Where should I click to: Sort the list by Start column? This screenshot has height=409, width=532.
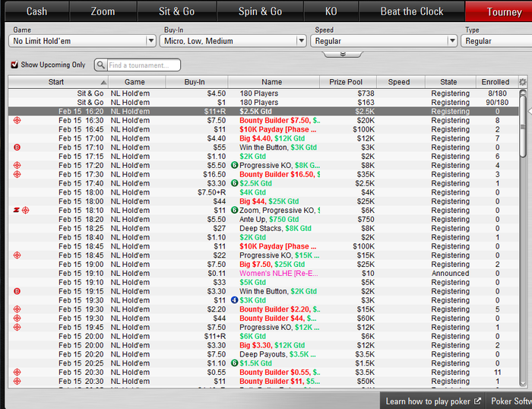pyautogui.click(x=58, y=82)
